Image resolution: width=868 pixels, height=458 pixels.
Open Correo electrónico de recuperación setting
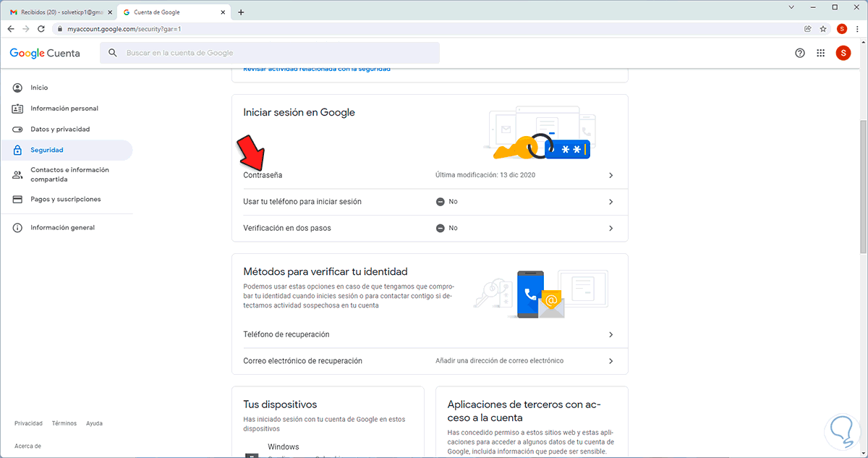click(x=430, y=361)
